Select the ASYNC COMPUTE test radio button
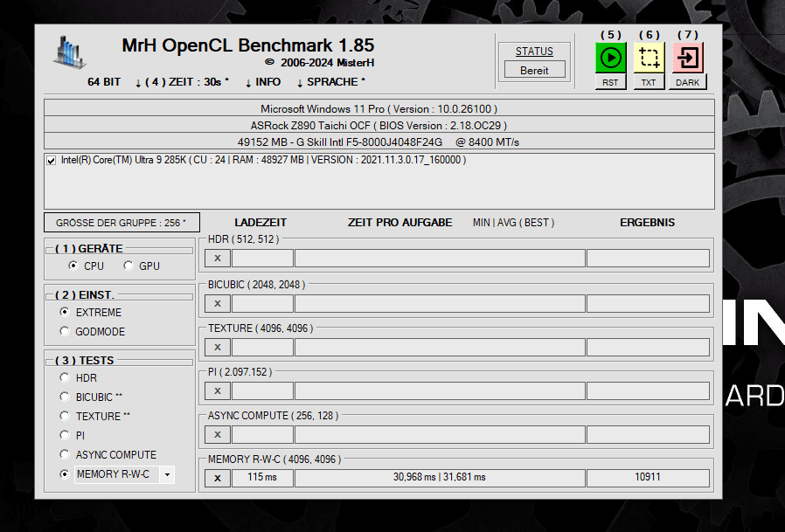 click(64, 454)
